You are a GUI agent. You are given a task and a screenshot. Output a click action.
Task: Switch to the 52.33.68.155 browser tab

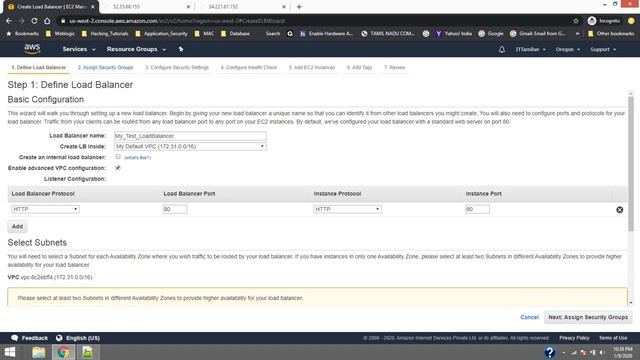[x=147, y=7]
